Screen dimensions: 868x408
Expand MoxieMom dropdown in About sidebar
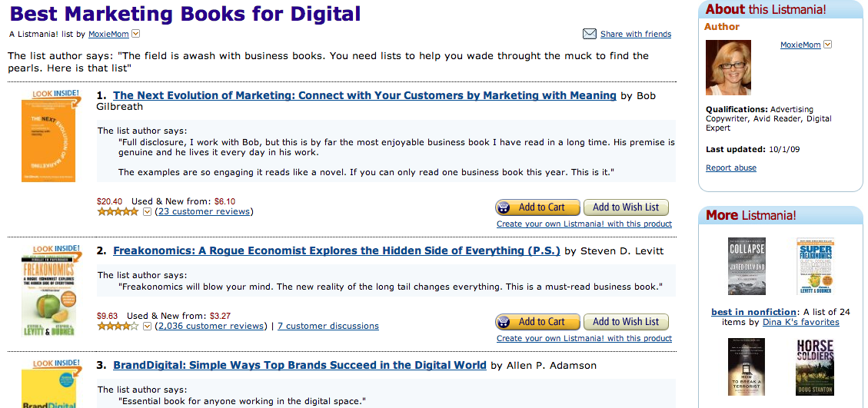pos(827,45)
